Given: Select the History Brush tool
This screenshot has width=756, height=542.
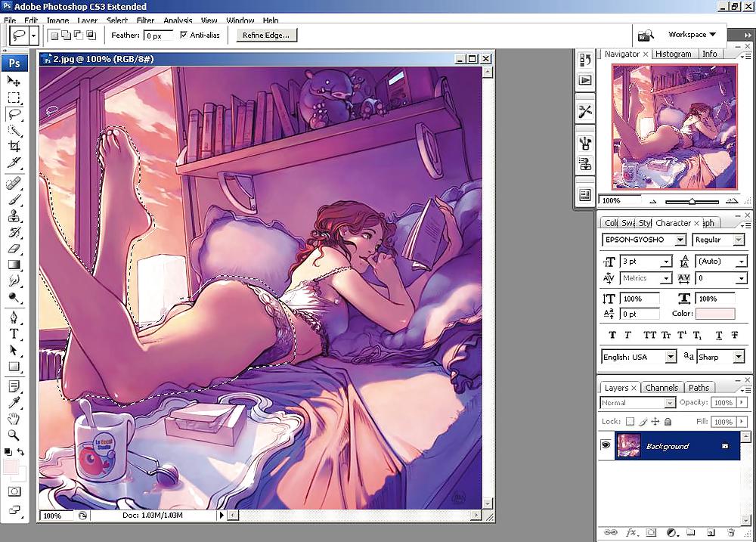Looking at the screenshot, I should point(14,232).
